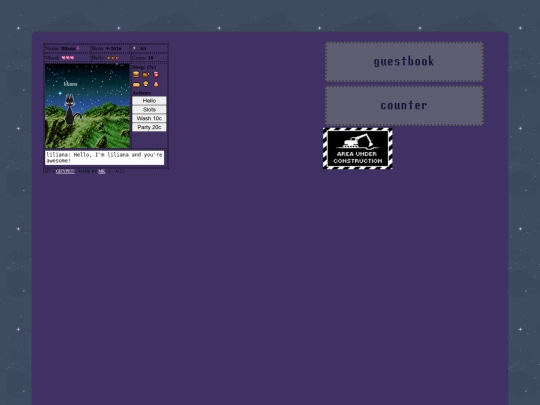Click the Born date value

click(114, 49)
